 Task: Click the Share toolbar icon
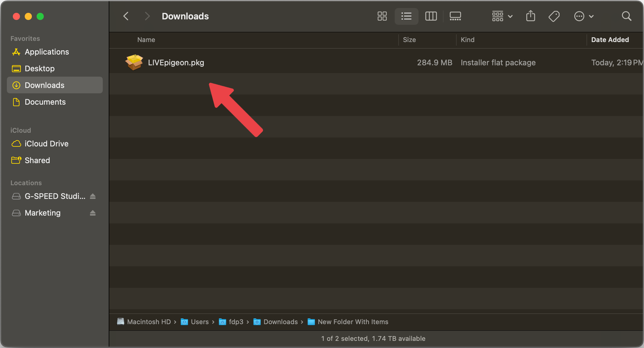click(531, 16)
